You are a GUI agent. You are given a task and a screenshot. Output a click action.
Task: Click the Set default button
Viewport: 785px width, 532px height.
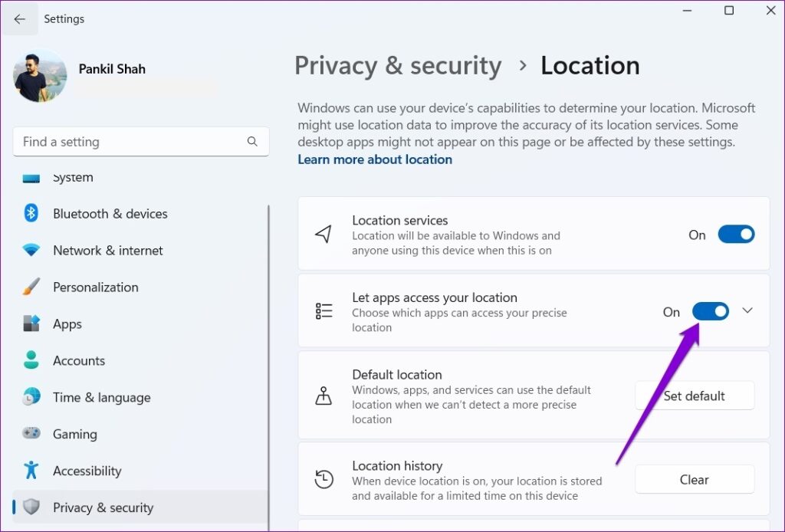pyautogui.click(x=695, y=396)
